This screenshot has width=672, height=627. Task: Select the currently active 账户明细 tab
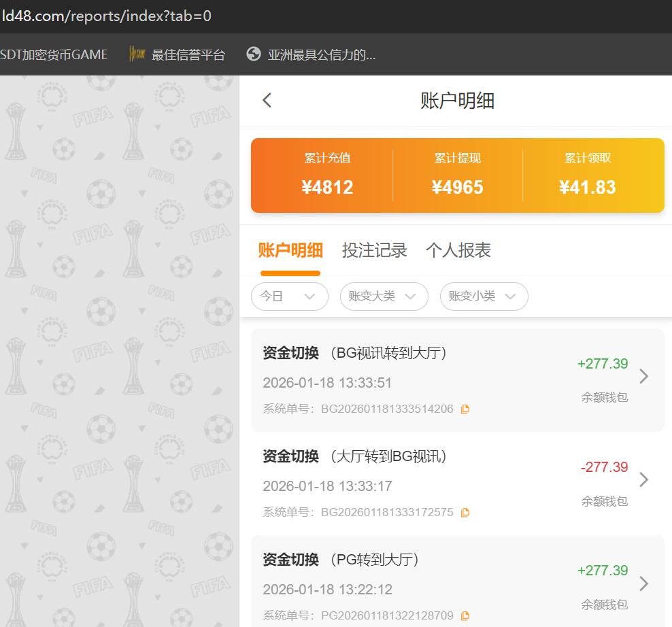point(289,250)
